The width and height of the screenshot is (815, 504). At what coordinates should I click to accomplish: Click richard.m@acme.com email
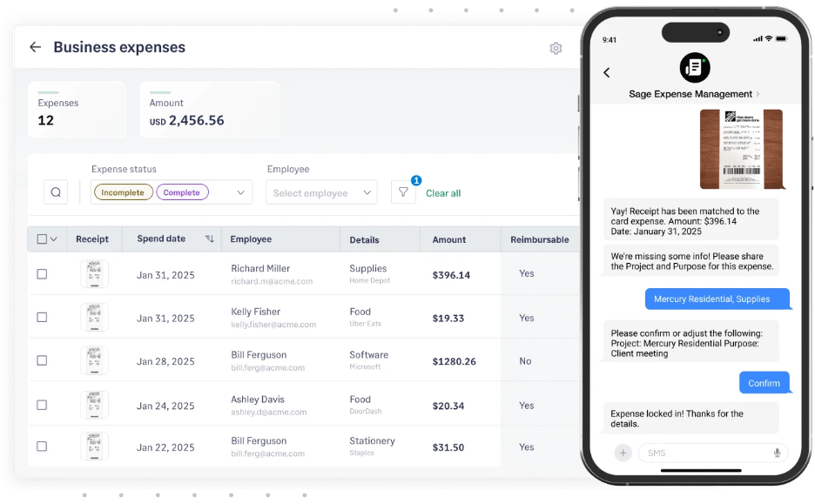point(272,281)
